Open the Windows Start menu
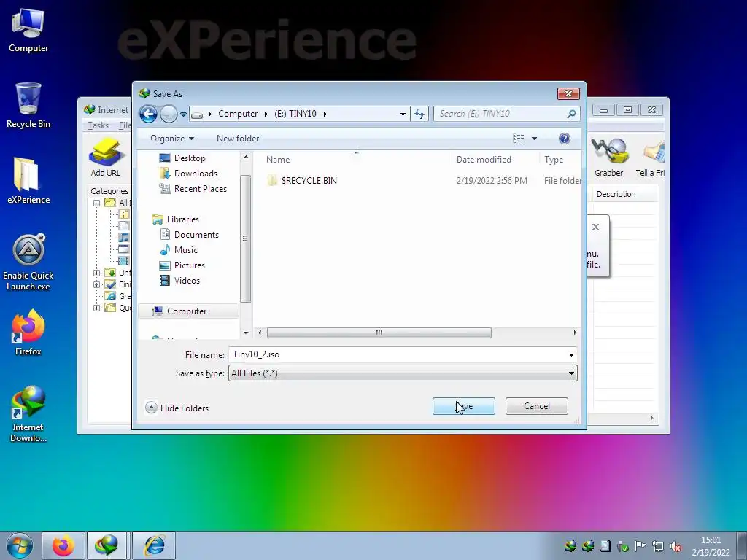 [x=19, y=545]
